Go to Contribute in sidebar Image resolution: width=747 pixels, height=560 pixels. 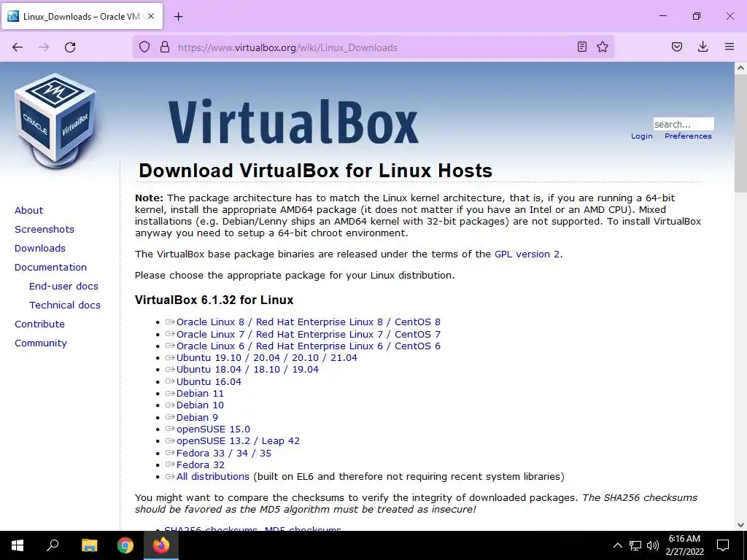(39, 324)
